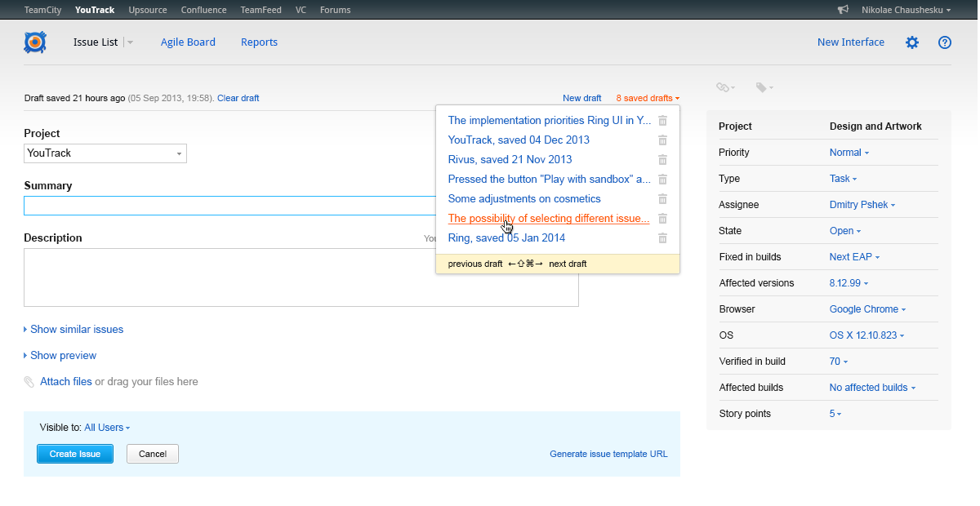This screenshot has height=506, width=980.
Task: Open the Reports tab
Action: pyautogui.click(x=259, y=42)
